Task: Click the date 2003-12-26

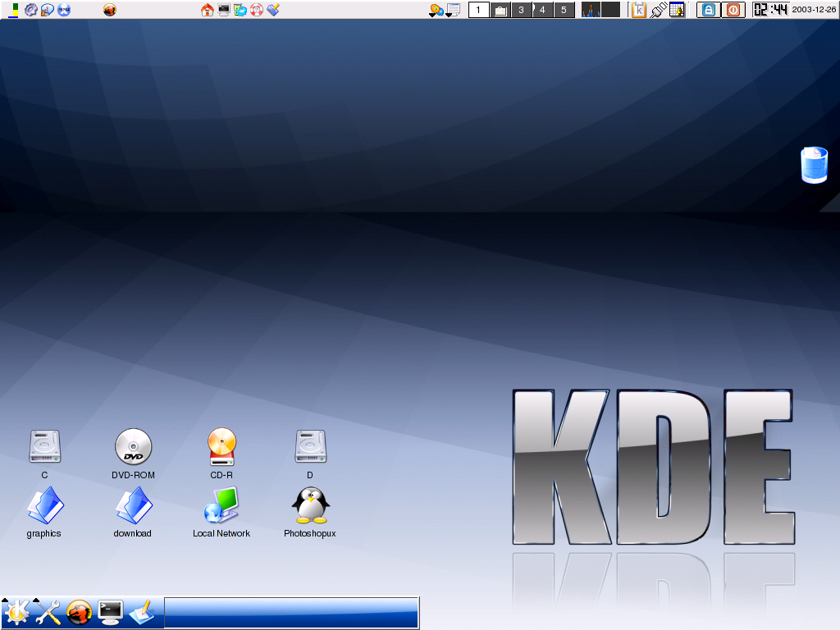Action: click(x=814, y=10)
